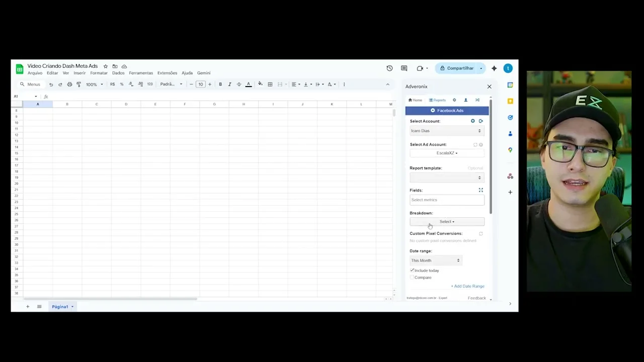The width and height of the screenshot is (644, 362).
Task: Click the Adveronix user profile icon
Action: coord(465,100)
